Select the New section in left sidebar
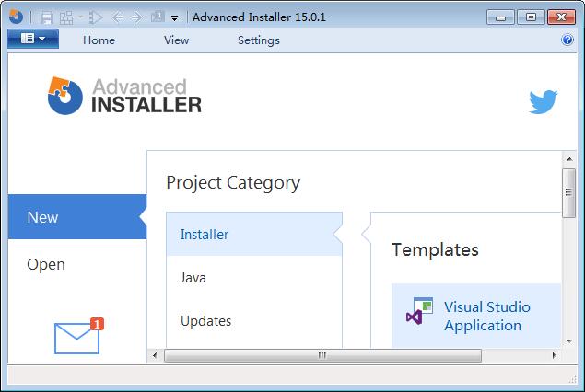This screenshot has width=585, height=392. click(x=77, y=217)
